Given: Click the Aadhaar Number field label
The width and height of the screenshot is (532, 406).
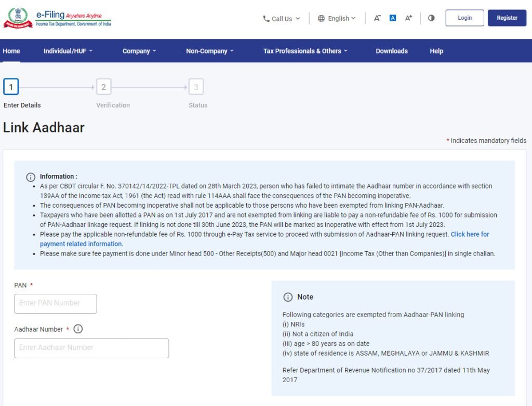Looking at the screenshot, I should click(x=38, y=329).
